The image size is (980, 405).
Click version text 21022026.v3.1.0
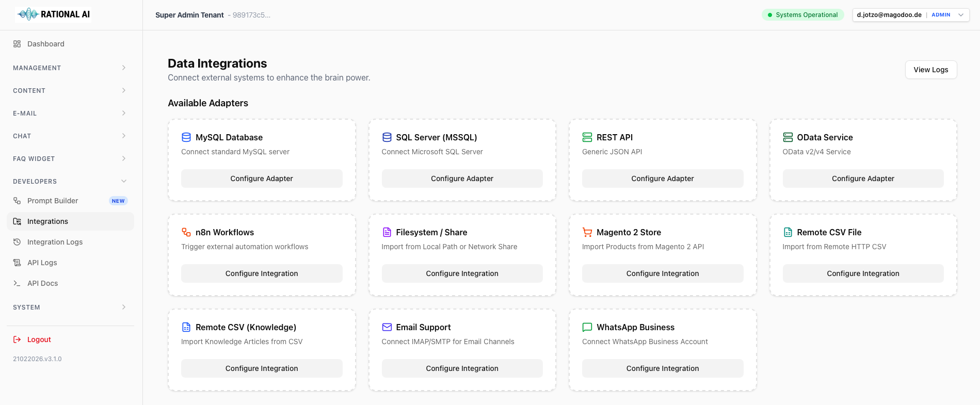(37, 359)
